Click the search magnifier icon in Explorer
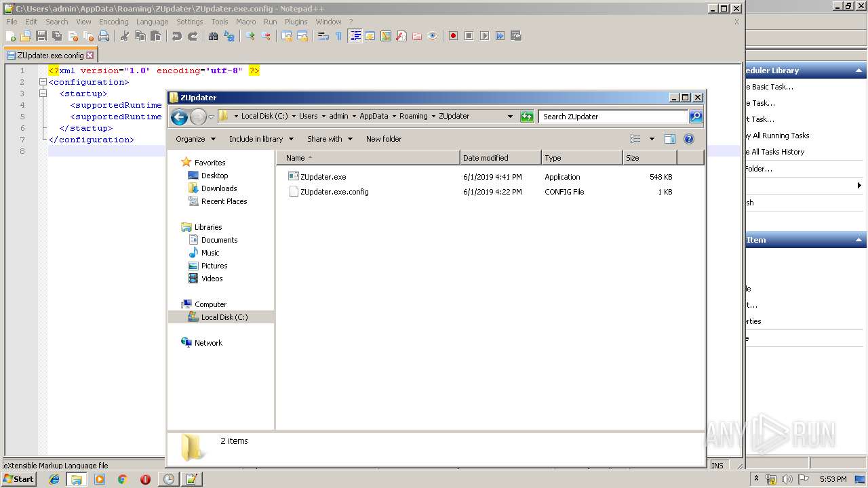The width and height of the screenshot is (868, 488). [696, 117]
